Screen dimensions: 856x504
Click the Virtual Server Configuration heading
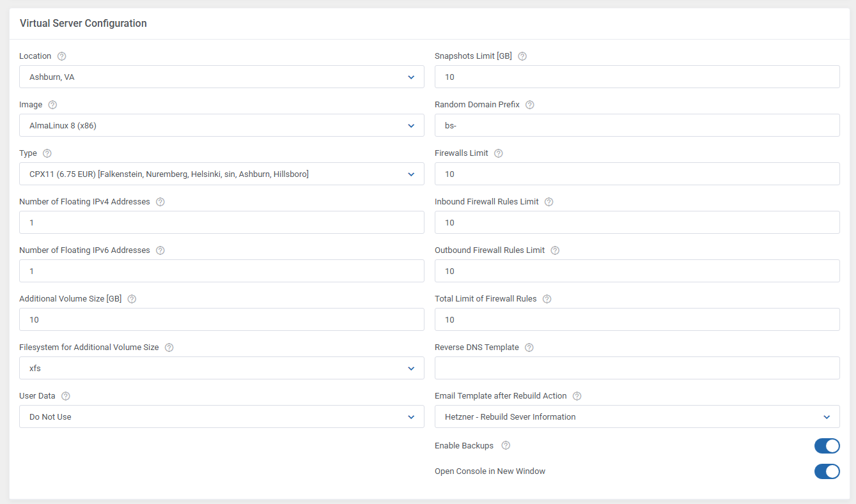click(83, 24)
